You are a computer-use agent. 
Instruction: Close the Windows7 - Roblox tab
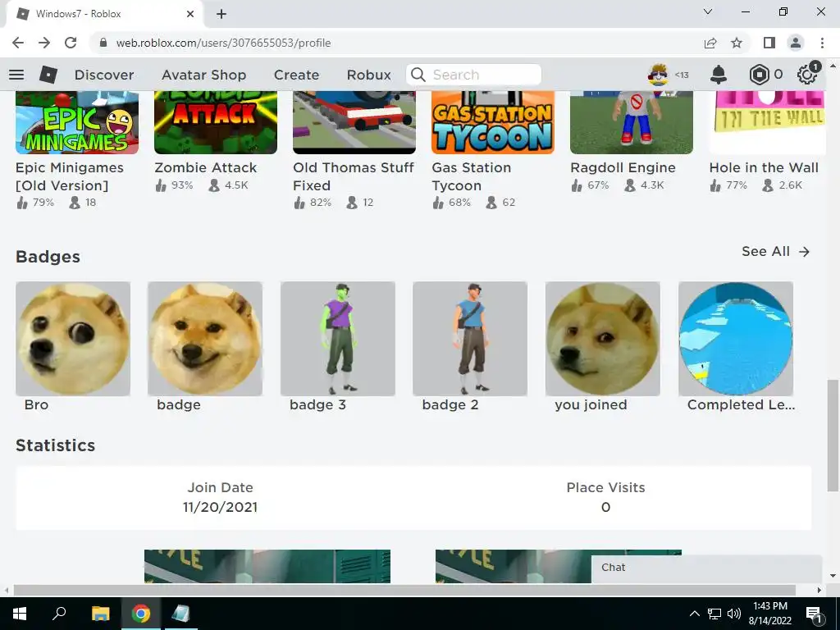[x=190, y=14]
